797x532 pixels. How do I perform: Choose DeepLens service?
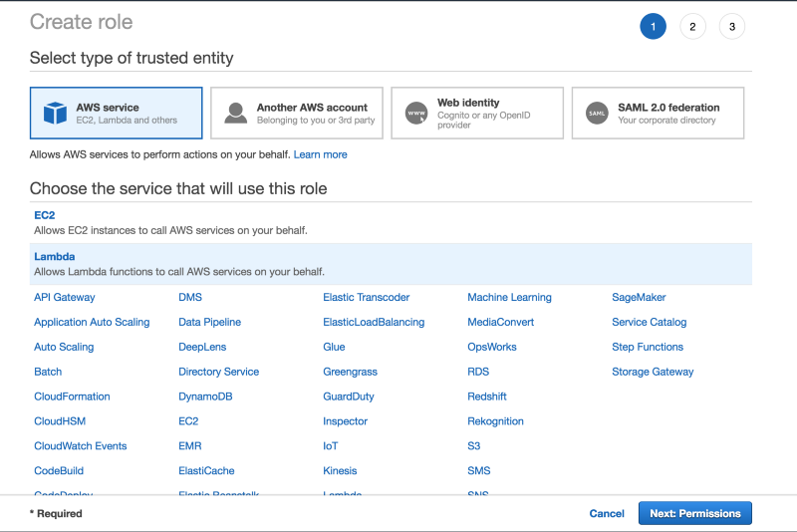[202, 347]
